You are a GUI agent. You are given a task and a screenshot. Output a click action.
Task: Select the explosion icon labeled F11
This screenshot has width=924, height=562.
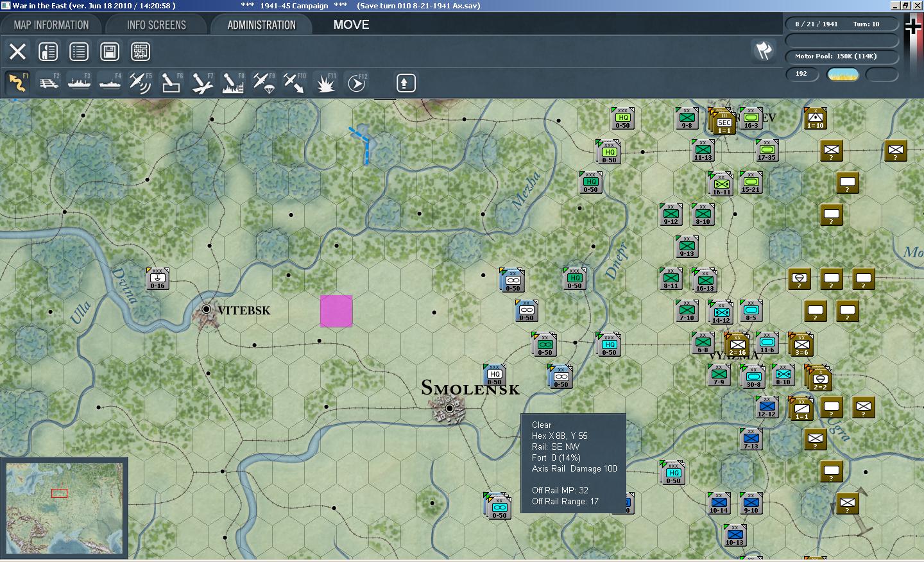[x=325, y=83]
